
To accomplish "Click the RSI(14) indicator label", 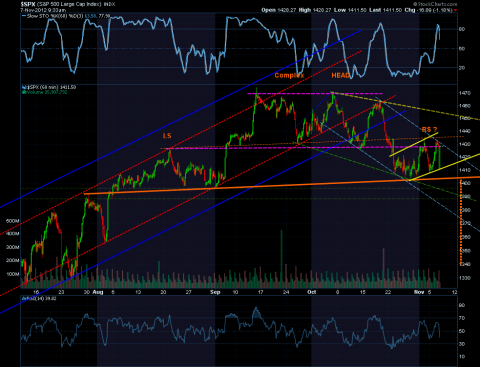I will 39,298.
